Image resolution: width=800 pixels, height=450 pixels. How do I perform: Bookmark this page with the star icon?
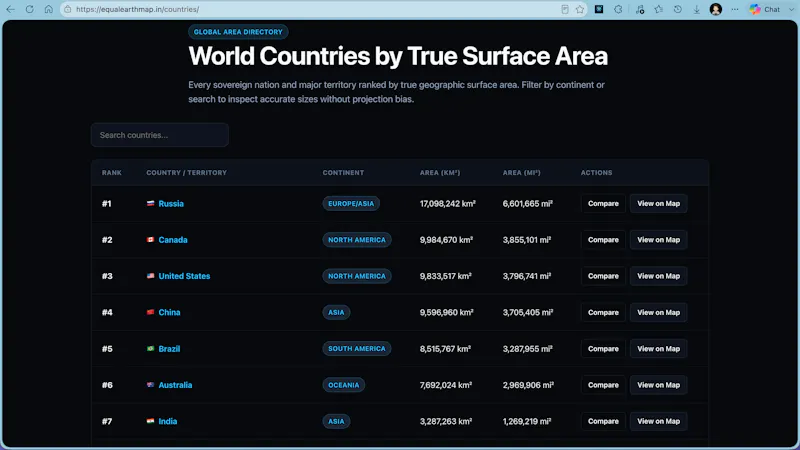(x=580, y=9)
